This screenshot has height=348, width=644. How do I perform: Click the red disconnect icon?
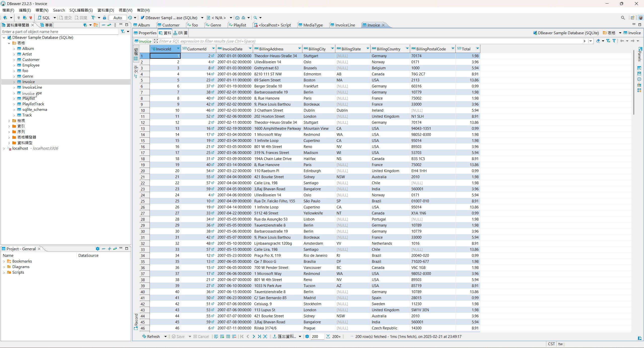click(x=30, y=18)
